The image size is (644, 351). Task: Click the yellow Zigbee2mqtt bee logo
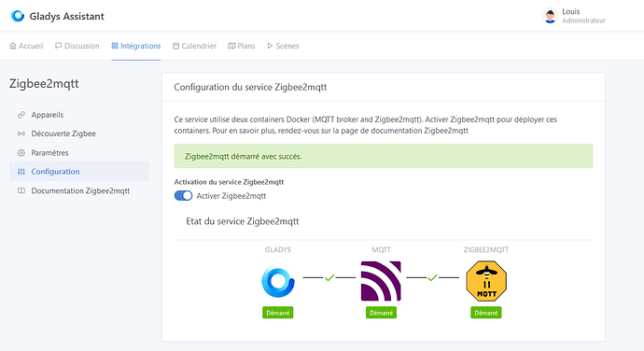coord(486,281)
